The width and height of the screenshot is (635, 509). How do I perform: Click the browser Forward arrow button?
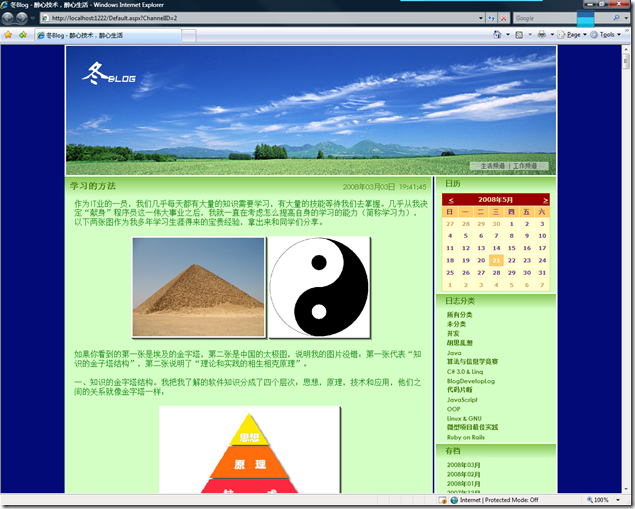pyautogui.click(x=22, y=18)
